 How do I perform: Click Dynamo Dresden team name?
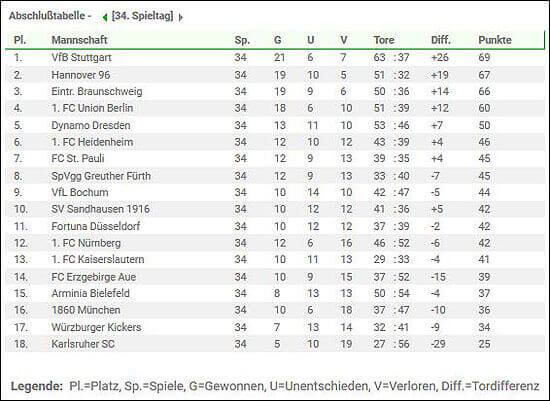tap(91, 125)
